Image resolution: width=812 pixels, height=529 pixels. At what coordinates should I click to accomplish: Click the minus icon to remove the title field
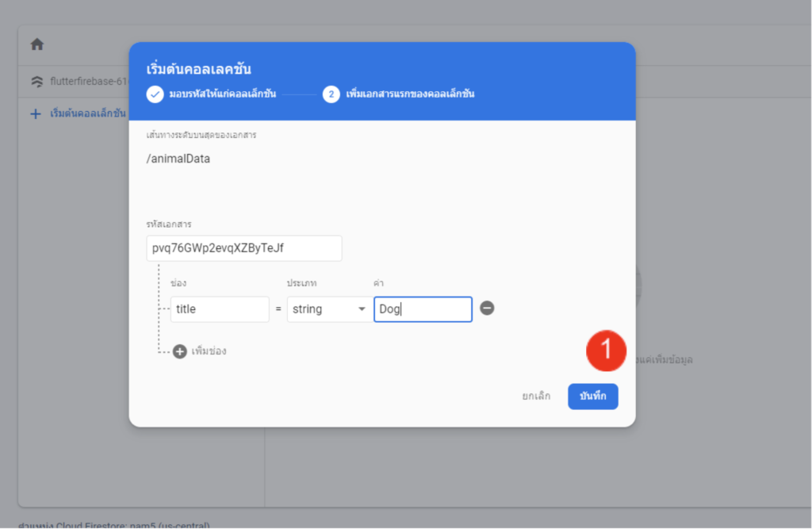tap(487, 309)
